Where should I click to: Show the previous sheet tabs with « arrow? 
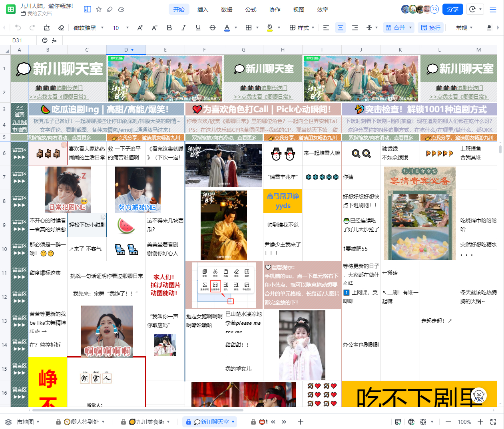coord(273,422)
